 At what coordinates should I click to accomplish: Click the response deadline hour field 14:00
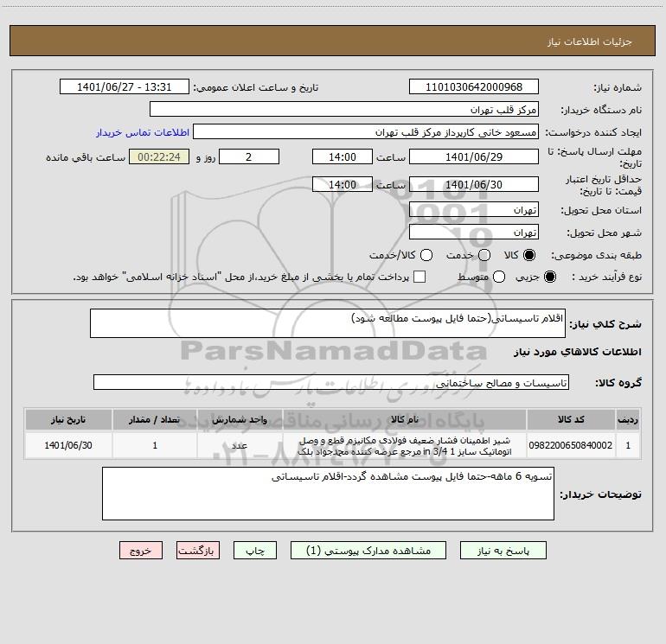point(343,156)
